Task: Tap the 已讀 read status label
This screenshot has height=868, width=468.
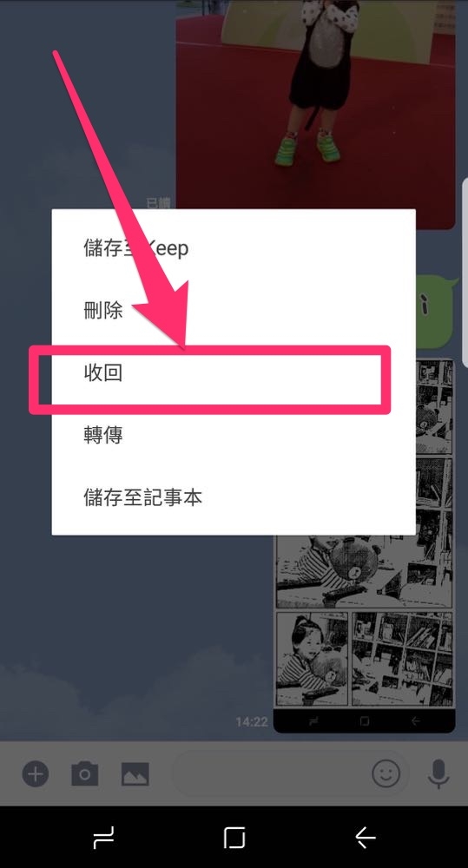Action: [159, 202]
